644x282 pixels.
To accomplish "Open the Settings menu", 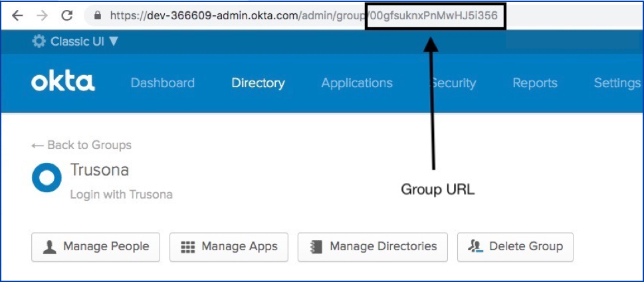I will (617, 83).
